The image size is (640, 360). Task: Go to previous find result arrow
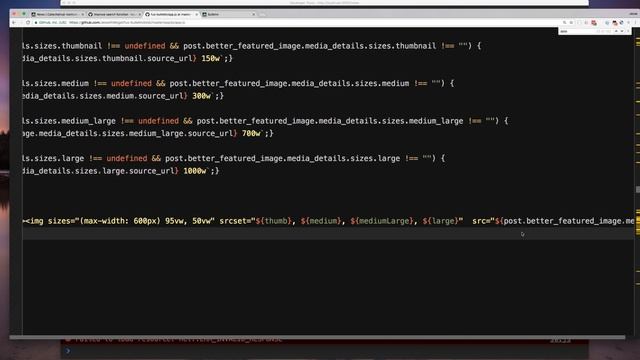pyautogui.click(x=616, y=31)
